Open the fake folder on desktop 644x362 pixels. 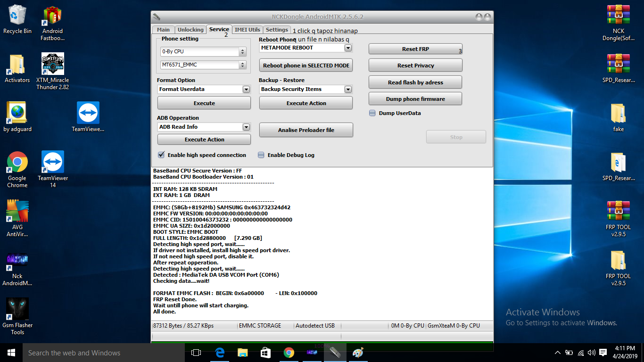618,117
